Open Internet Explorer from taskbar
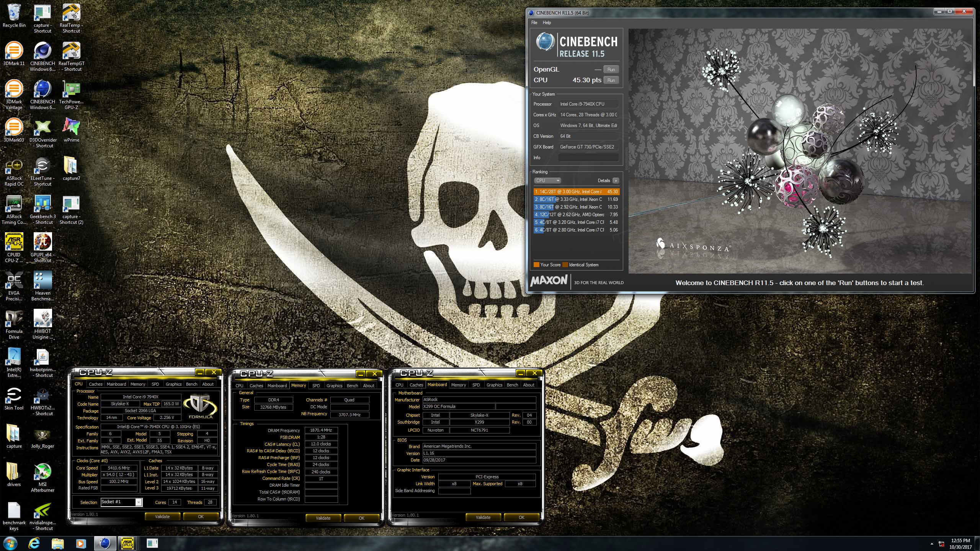The height and width of the screenshot is (551, 980). point(34,543)
